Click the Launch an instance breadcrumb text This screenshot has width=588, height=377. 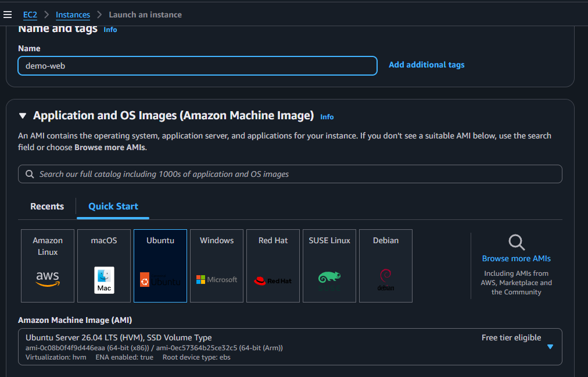click(145, 15)
